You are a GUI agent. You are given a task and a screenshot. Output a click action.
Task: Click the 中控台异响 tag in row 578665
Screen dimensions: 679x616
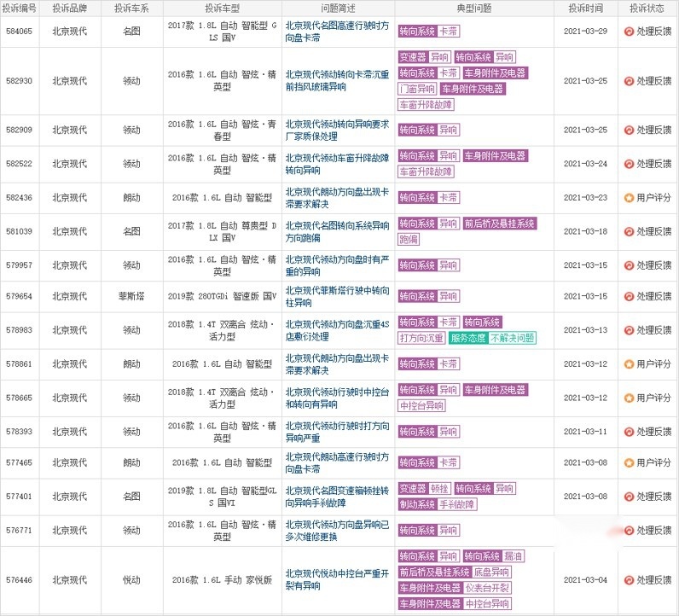[421, 405]
